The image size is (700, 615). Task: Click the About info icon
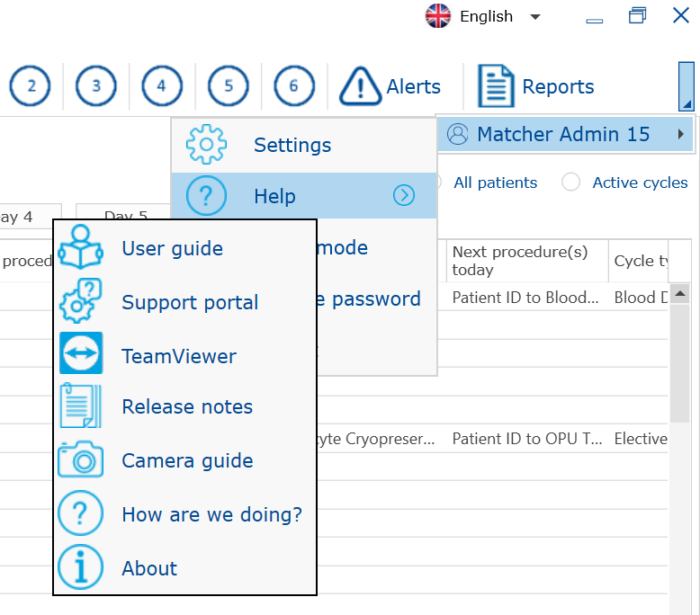80,568
